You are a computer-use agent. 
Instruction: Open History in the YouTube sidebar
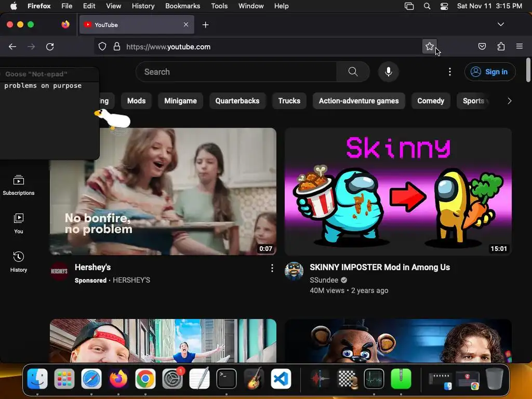19,262
